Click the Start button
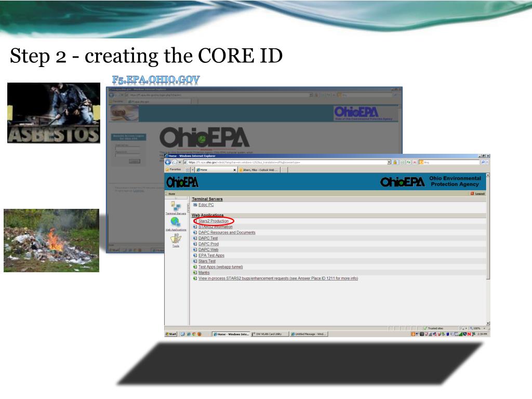The height and width of the screenshot is (399, 532). 171,334
